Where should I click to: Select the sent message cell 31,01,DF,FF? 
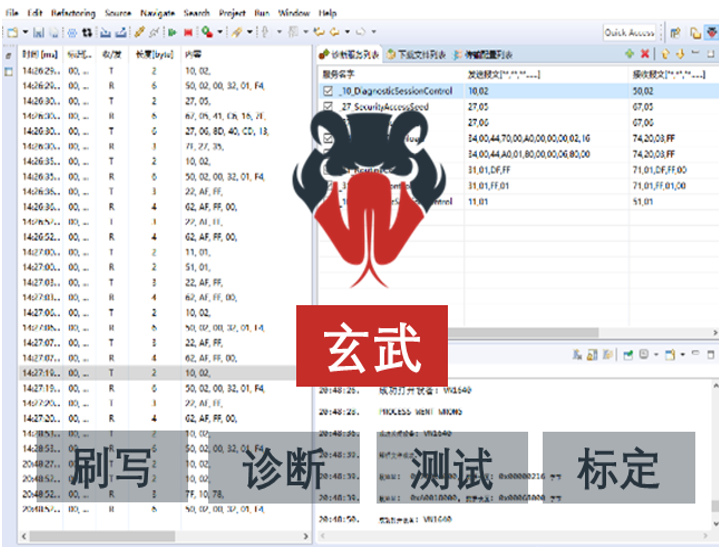point(489,170)
